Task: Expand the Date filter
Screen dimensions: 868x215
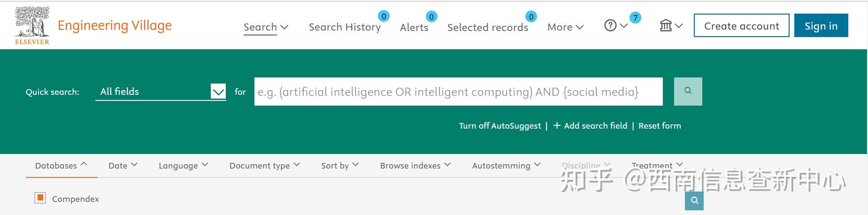Action: (x=123, y=165)
